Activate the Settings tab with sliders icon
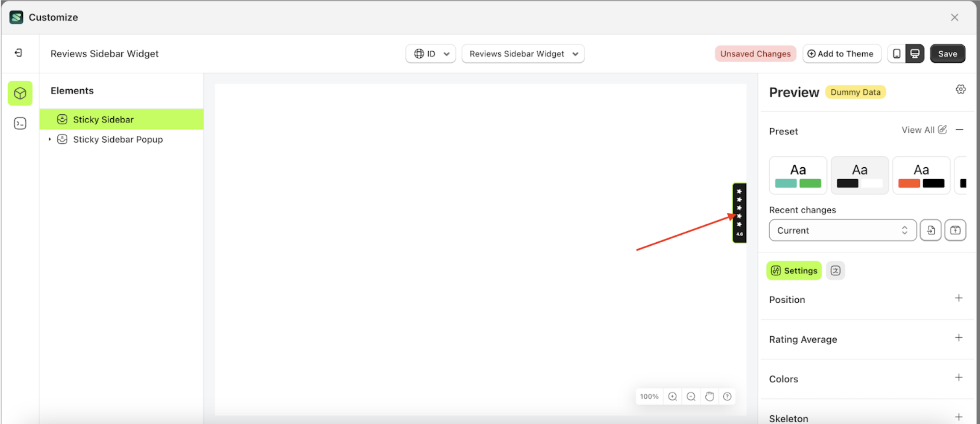 point(794,270)
